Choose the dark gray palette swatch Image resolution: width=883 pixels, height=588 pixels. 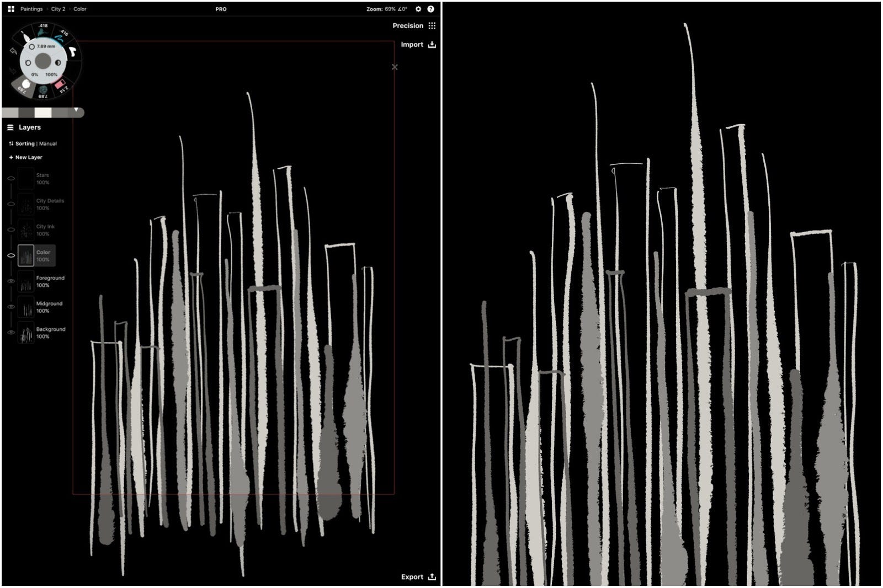point(26,113)
